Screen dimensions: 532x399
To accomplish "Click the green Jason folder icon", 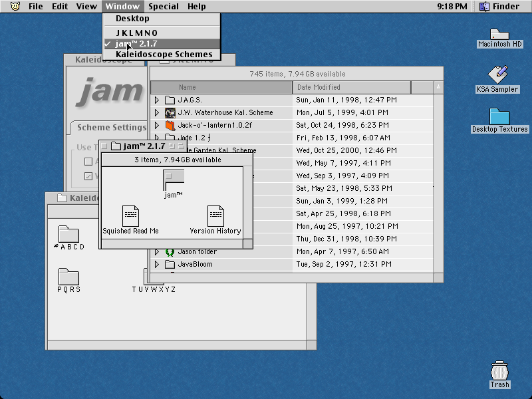I will point(170,252).
